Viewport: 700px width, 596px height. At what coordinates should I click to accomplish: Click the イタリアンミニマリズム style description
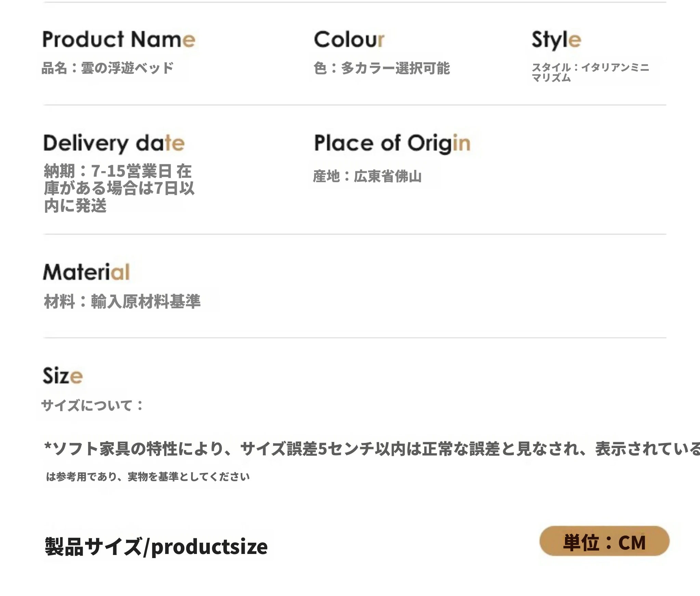tap(590, 72)
